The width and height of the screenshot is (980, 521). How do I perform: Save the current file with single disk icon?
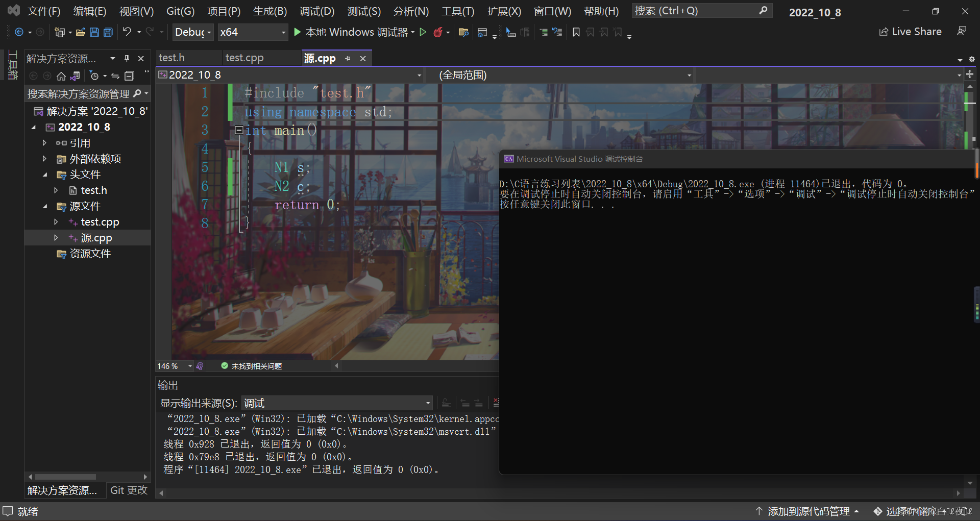(94, 32)
